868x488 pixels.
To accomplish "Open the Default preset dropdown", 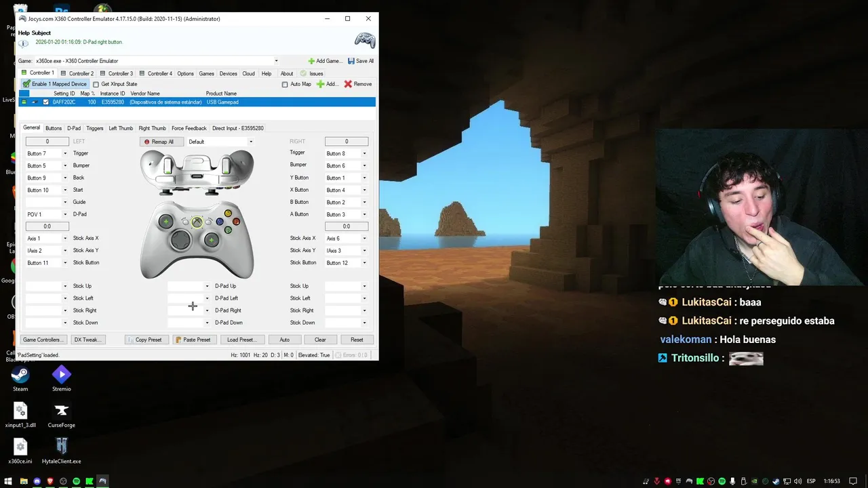I will [220, 142].
